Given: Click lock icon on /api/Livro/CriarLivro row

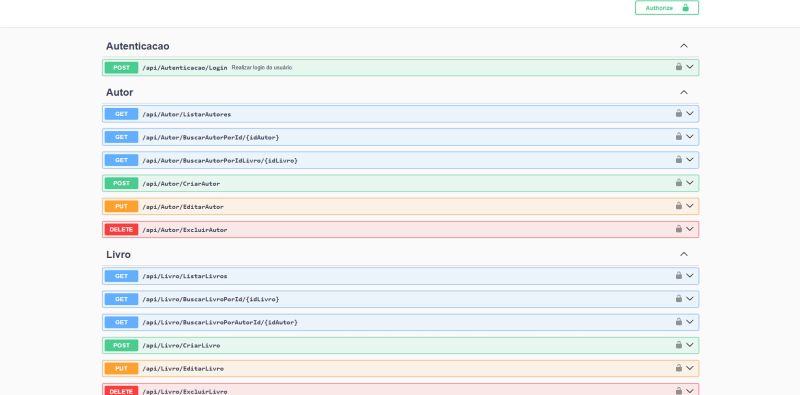Looking at the screenshot, I should 679,344.
